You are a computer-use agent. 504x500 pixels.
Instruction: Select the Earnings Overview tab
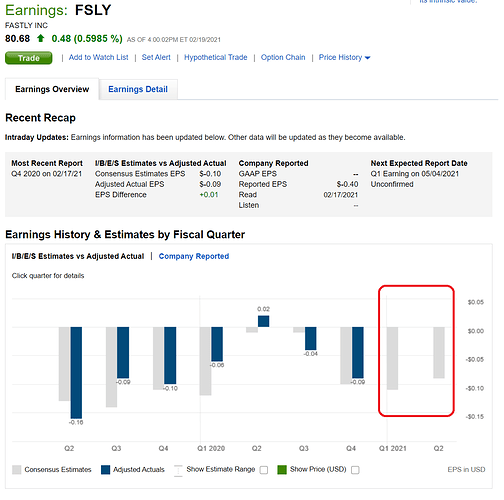point(52,89)
